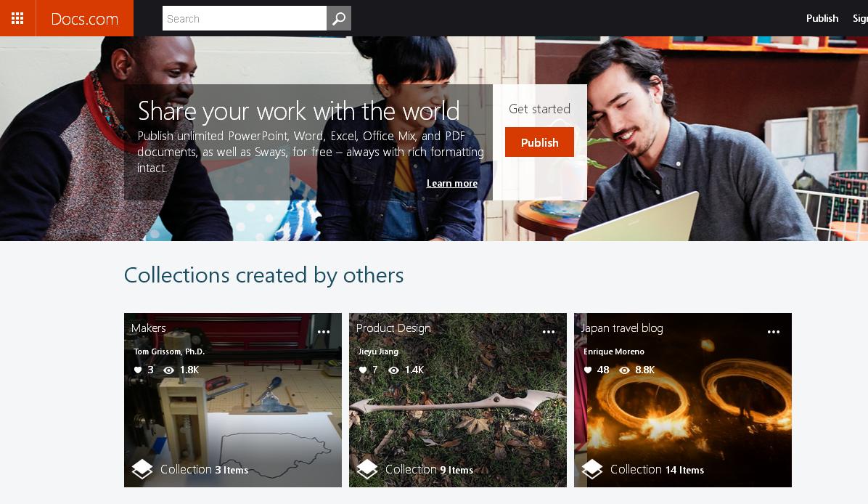This screenshot has width=868, height=504.
Task: Click the eye views icon on Makers card
Action: click(169, 370)
